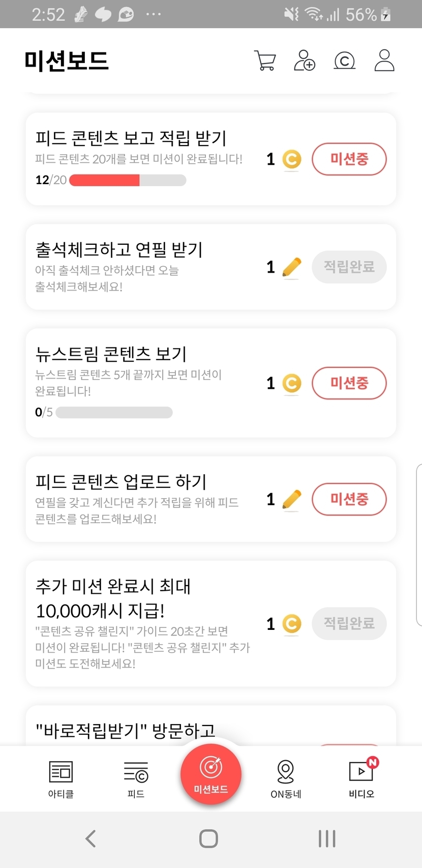Image resolution: width=422 pixels, height=868 pixels.
Task: Switch to the 피드 tab
Action: click(136, 778)
